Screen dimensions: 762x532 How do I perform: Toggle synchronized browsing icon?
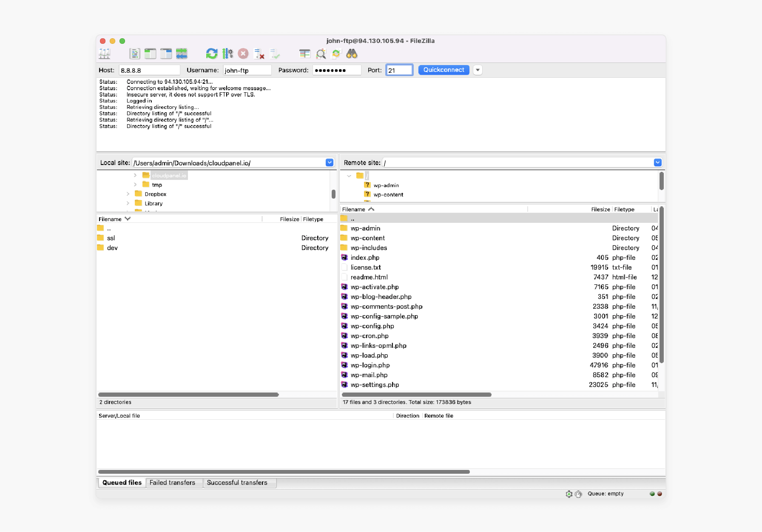click(x=336, y=54)
